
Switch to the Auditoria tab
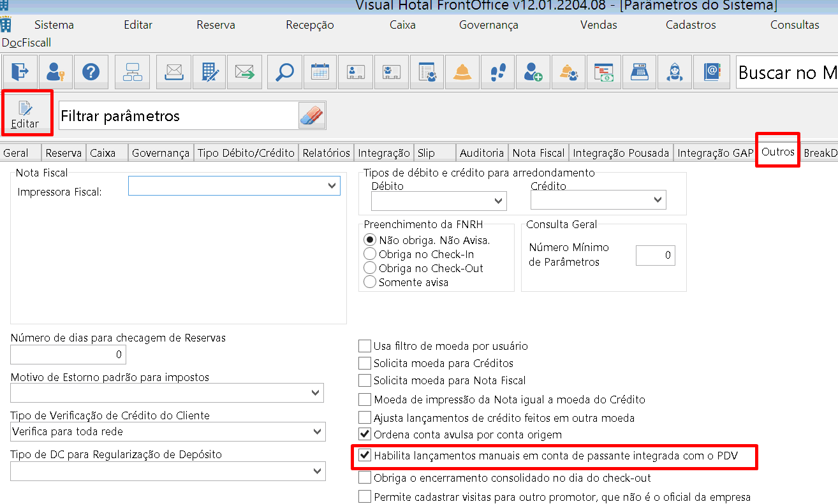(482, 153)
